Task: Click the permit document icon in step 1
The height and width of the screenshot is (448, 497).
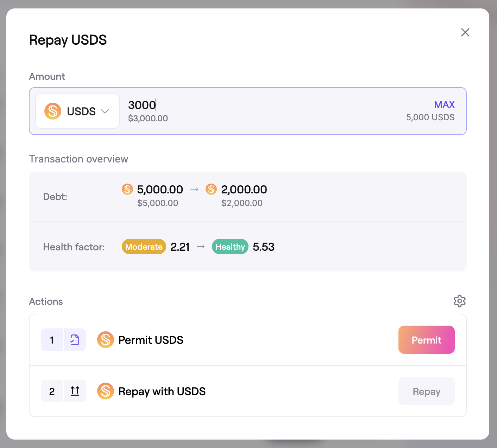Action: pos(75,340)
